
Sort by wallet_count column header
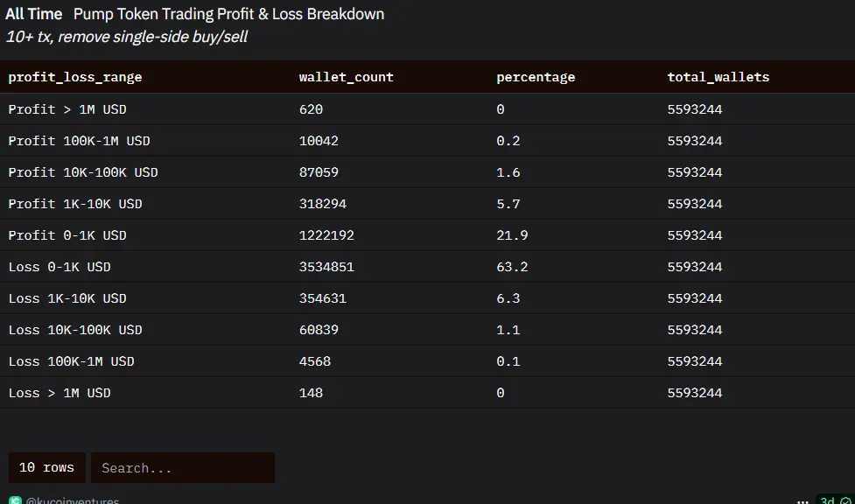click(x=347, y=77)
